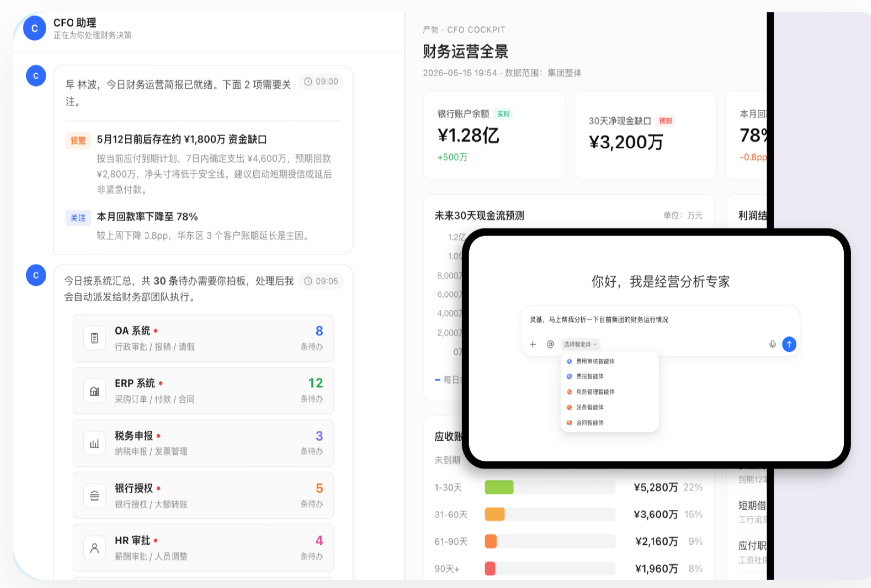The height and width of the screenshot is (588, 871).
Task: Click the 产物 · CFO COCKPIT breadcrumb
Action: click(464, 30)
